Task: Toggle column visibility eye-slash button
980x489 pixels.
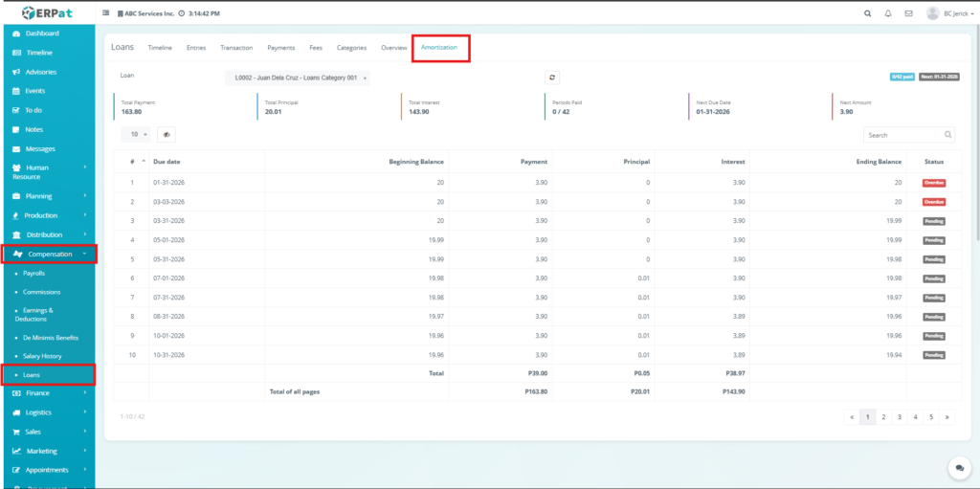Action: coord(166,135)
